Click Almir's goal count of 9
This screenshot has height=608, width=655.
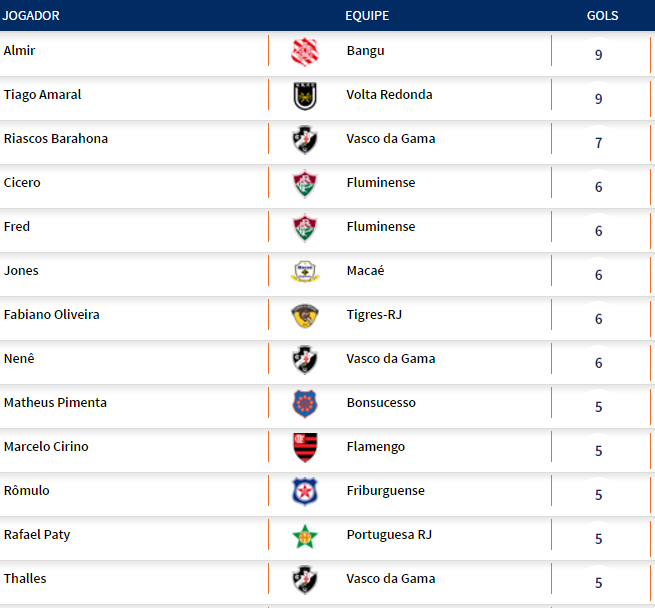pyautogui.click(x=599, y=55)
